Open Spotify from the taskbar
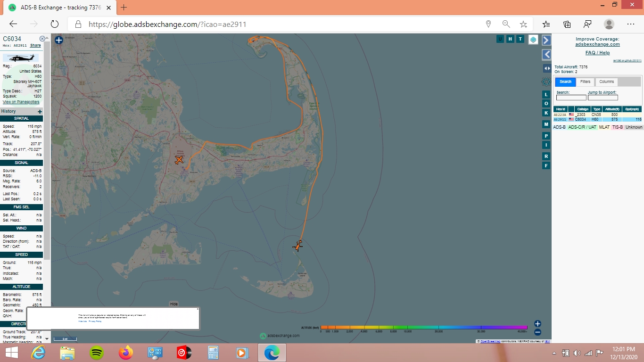644x362 pixels. pos(97,353)
